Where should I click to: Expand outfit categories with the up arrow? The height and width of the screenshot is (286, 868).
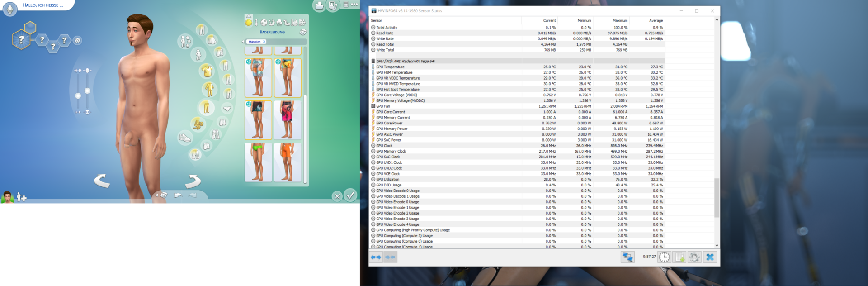pos(249,16)
